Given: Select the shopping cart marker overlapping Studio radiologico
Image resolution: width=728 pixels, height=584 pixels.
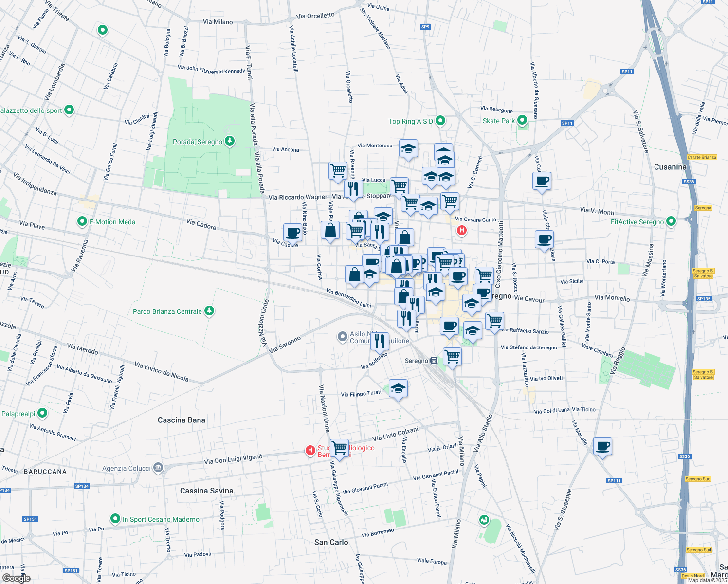Looking at the screenshot, I should click(340, 449).
